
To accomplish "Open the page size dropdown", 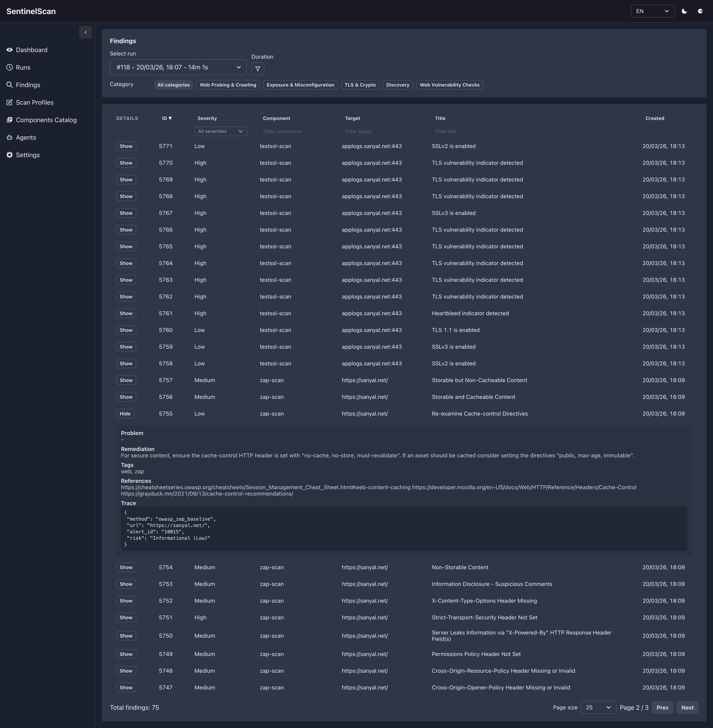I will click(x=598, y=707).
